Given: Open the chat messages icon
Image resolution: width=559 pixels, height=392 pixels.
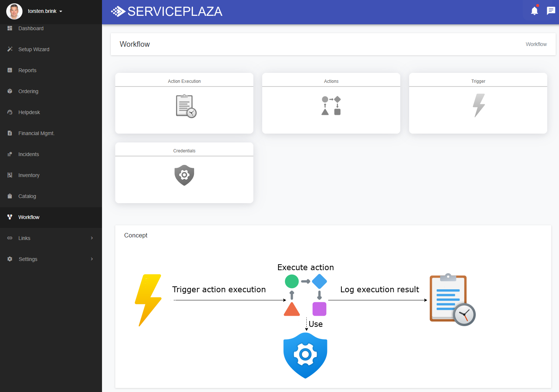Looking at the screenshot, I should 551,11.
